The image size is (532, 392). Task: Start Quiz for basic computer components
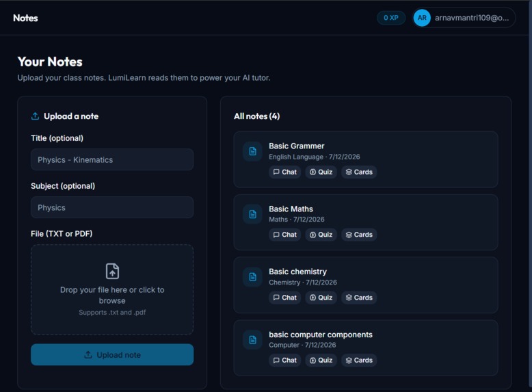(x=321, y=360)
